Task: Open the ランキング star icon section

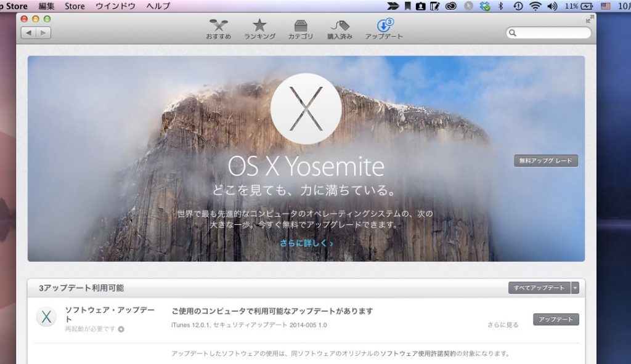Action: 259,30
